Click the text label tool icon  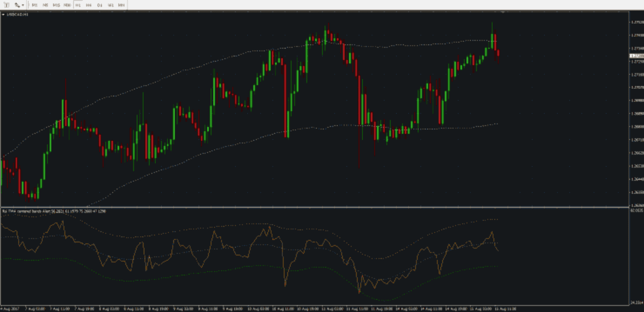pyautogui.click(x=6, y=5)
